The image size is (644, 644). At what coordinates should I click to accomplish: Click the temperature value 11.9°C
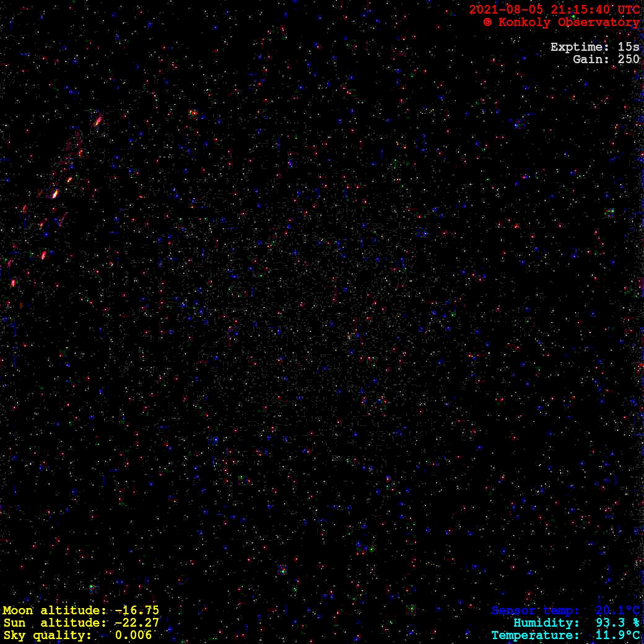(x=617, y=635)
